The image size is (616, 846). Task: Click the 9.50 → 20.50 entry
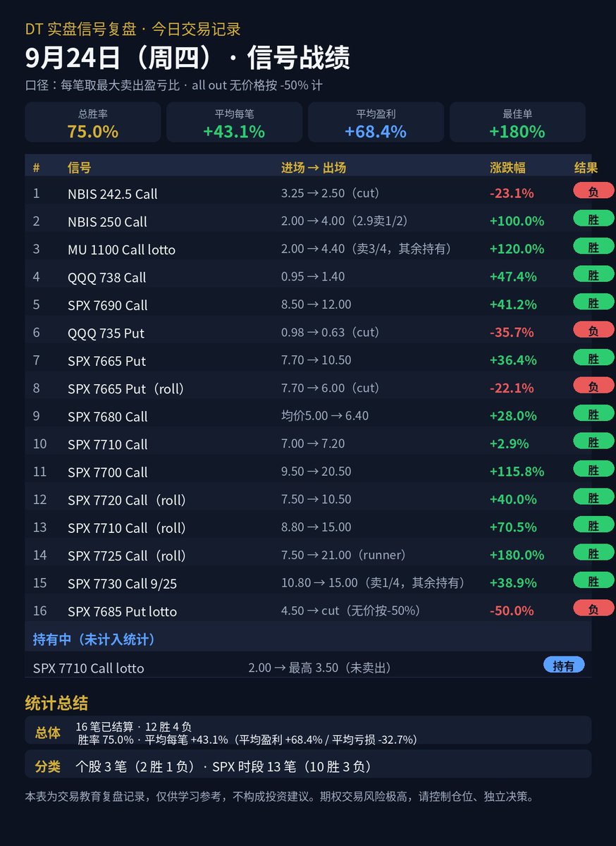click(x=316, y=471)
